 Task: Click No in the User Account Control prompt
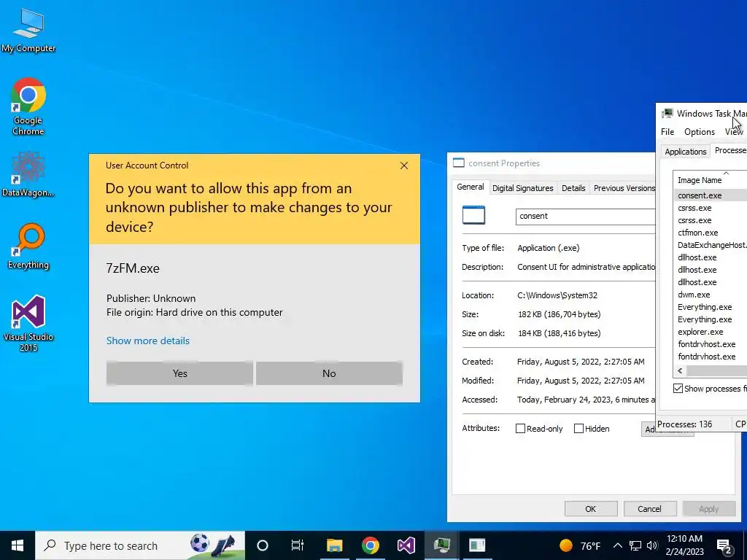click(x=329, y=373)
